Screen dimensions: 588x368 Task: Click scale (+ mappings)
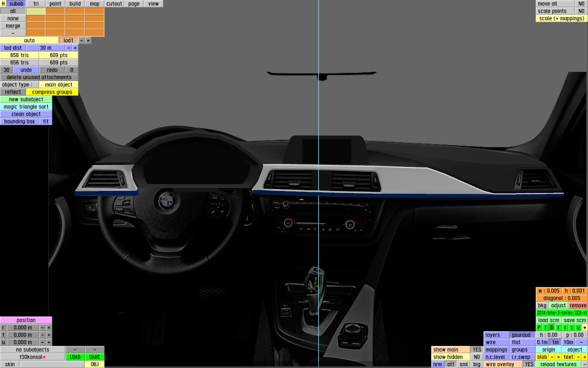pos(562,18)
